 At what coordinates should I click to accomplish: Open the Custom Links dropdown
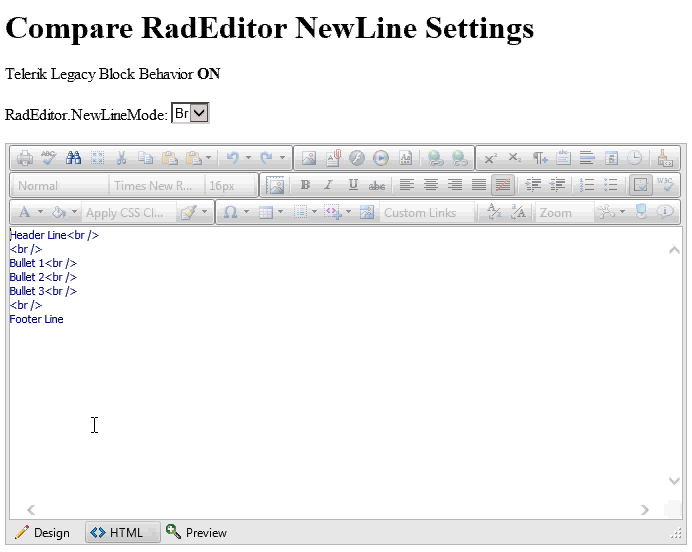(x=427, y=213)
